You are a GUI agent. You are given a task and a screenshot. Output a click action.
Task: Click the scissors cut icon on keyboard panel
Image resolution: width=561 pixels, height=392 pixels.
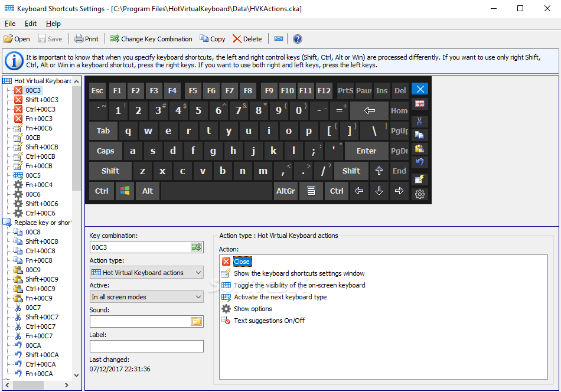pyautogui.click(x=420, y=121)
